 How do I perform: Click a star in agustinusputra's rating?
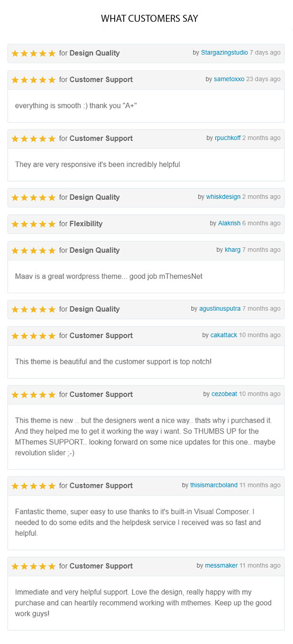pyautogui.click(x=33, y=309)
